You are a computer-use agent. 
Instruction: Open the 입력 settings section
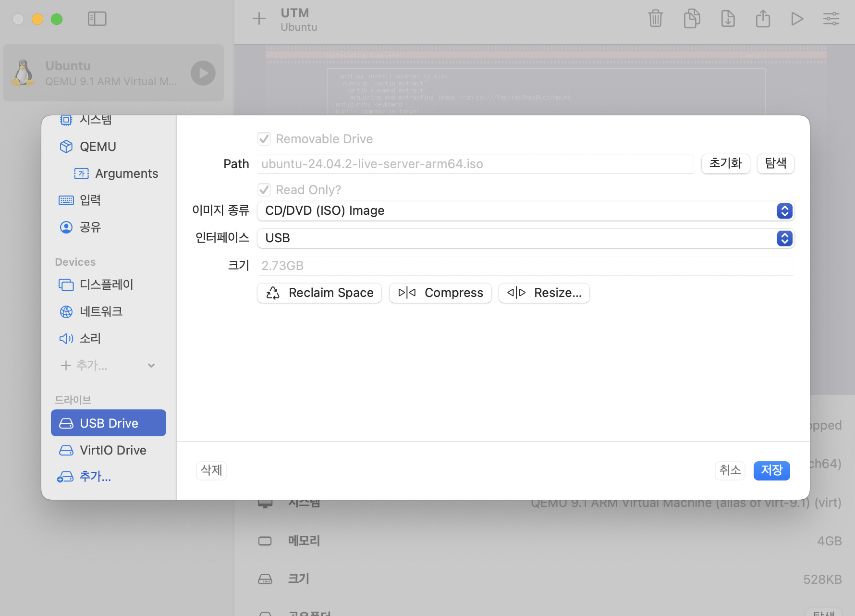[109, 200]
